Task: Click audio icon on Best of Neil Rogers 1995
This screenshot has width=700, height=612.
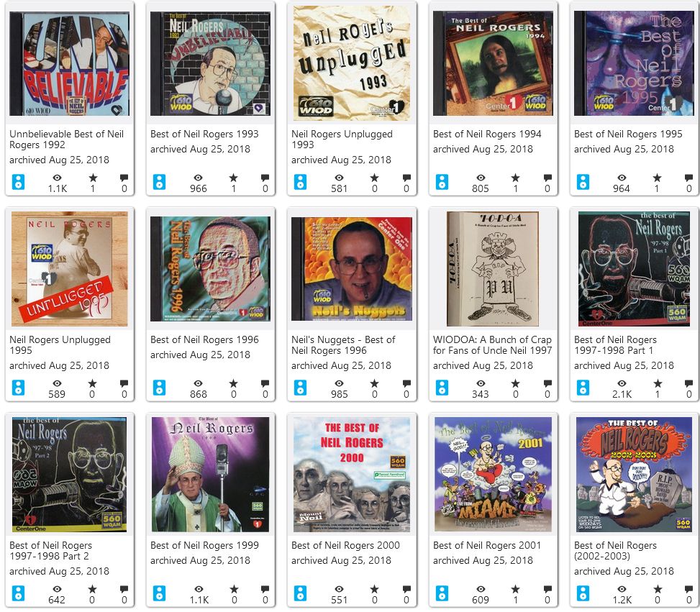Action: coord(583,182)
